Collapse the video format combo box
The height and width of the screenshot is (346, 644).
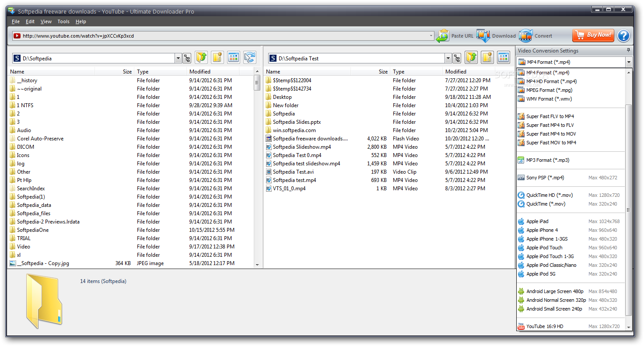pos(629,62)
